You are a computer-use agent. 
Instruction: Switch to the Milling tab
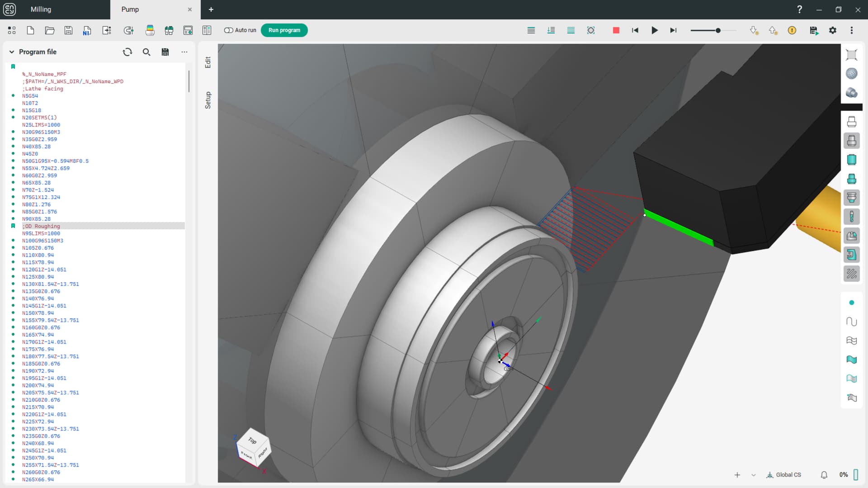tap(41, 9)
